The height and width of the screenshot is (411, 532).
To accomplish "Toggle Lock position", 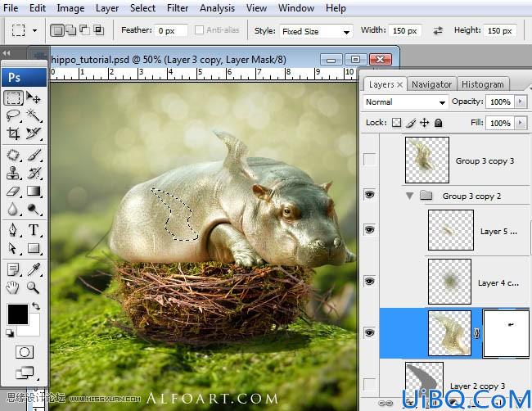I will (x=425, y=123).
